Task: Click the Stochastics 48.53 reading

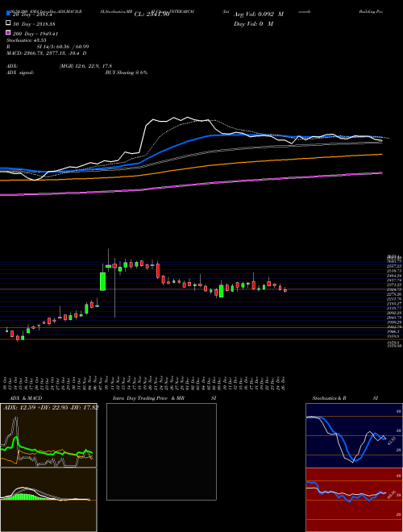Action: click(x=26, y=40)
